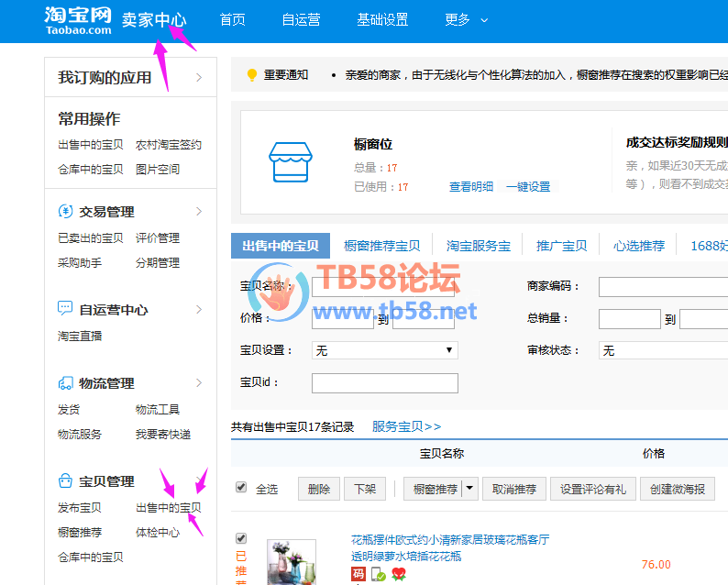Click the 设置评论有礼 button

pos(593,489)
